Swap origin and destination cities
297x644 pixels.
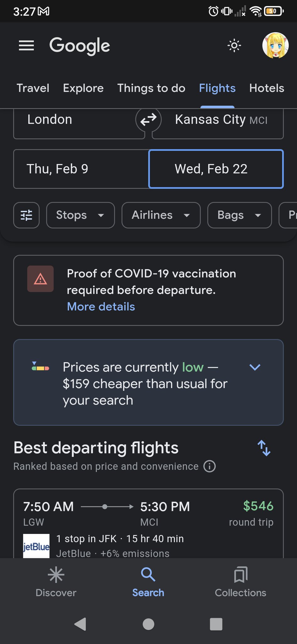148,119
